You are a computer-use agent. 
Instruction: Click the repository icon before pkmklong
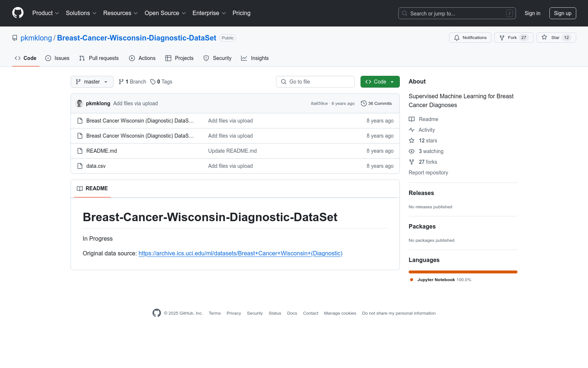click(15, 38)
